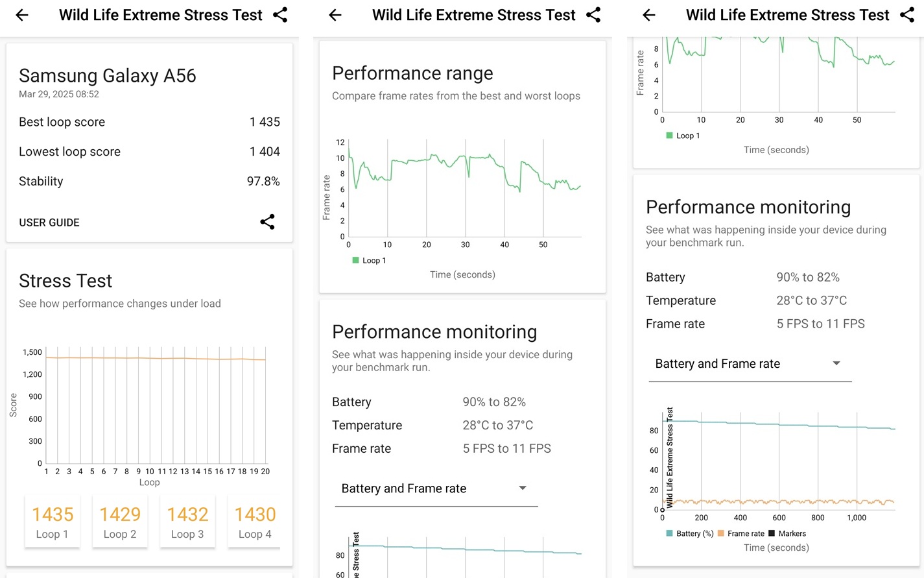Screen dimensions: 924x578
Task: Click the date Mar 29, 2025 08:52
Action: click(x=59, y=94)
